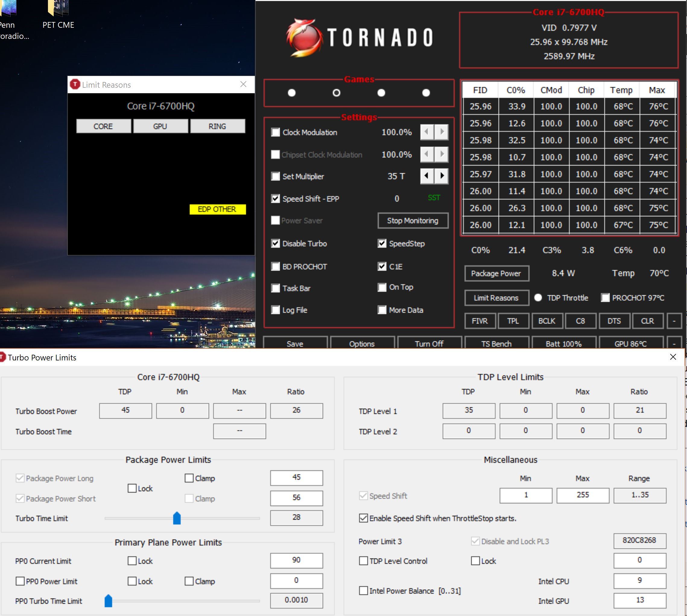
Task: Click the Turbo Time Limit slider
Action: pyautogui.click(x=177, y=518)
